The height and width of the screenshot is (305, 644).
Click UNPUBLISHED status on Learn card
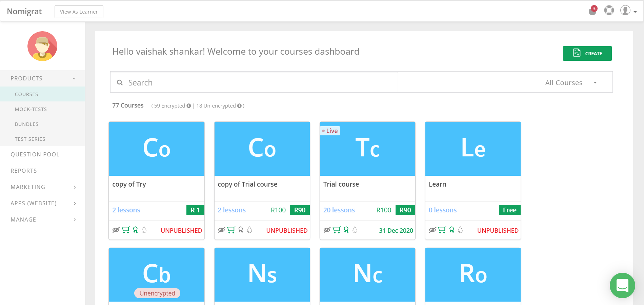(x=498, y=230)
